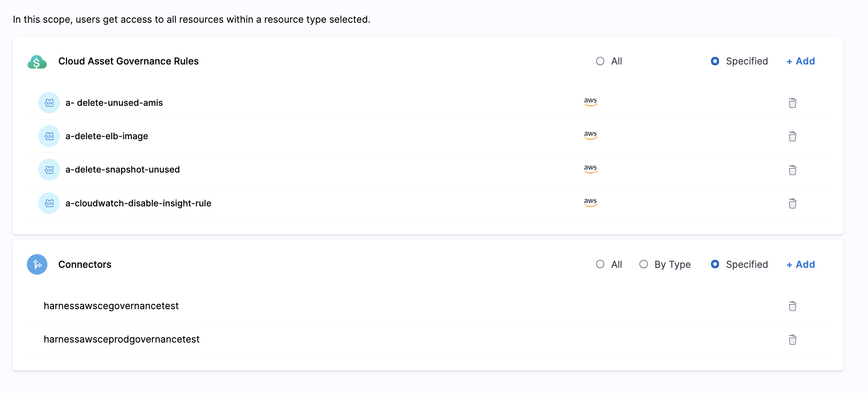Remove the a-delete-elb-image rule via trash icon
This screenshot has height=393, width=868.
792,136
